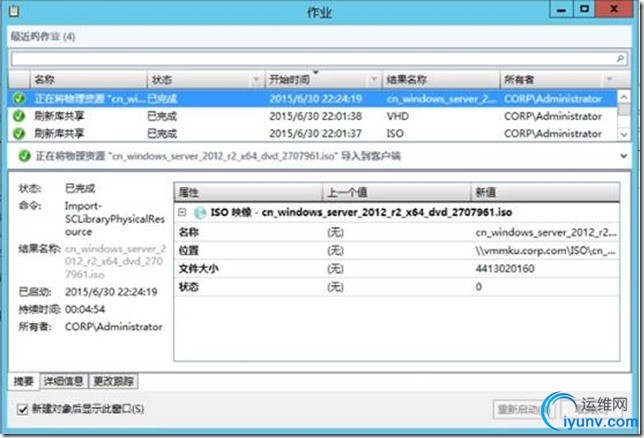
Task: Select job row started 2015/6/30 22:01:38
Action: coord(313,116)
